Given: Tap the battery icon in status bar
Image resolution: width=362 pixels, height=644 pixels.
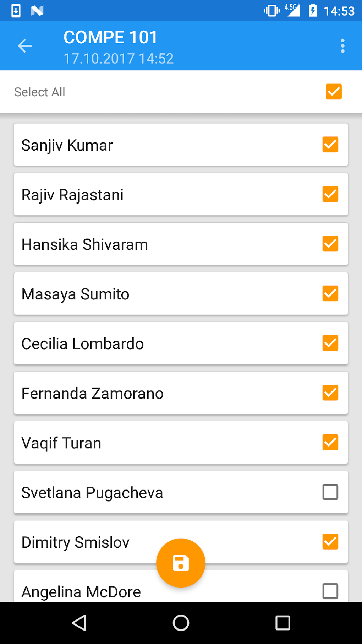Looking at the screenshot, I should point(313,11).
